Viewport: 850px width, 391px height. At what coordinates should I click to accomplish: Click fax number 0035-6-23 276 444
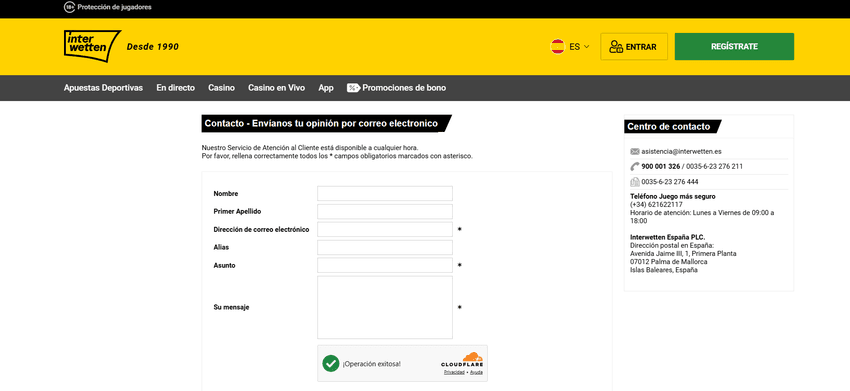[x=669, y=182]
